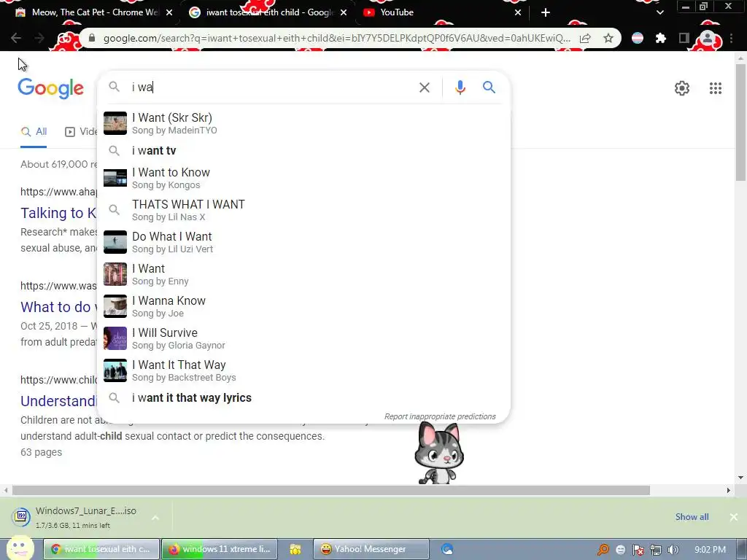
Task: Close the YouTube tab
Action: pos(518,12)
